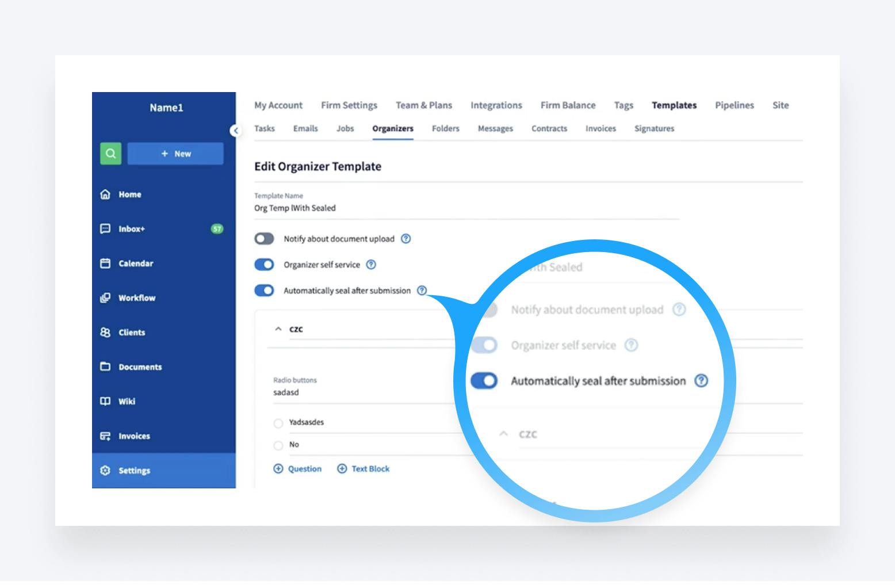Image resolution: width=895 pixels, height=588 pixels.
Task: Collapse the sidebar with arrow button
Action: (x=235, y=131)
